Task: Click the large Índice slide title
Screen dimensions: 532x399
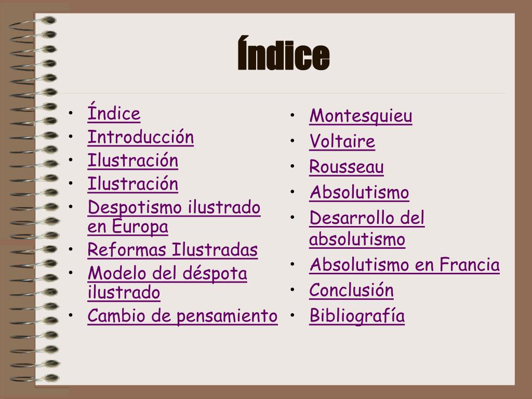Action: (284, 54)
